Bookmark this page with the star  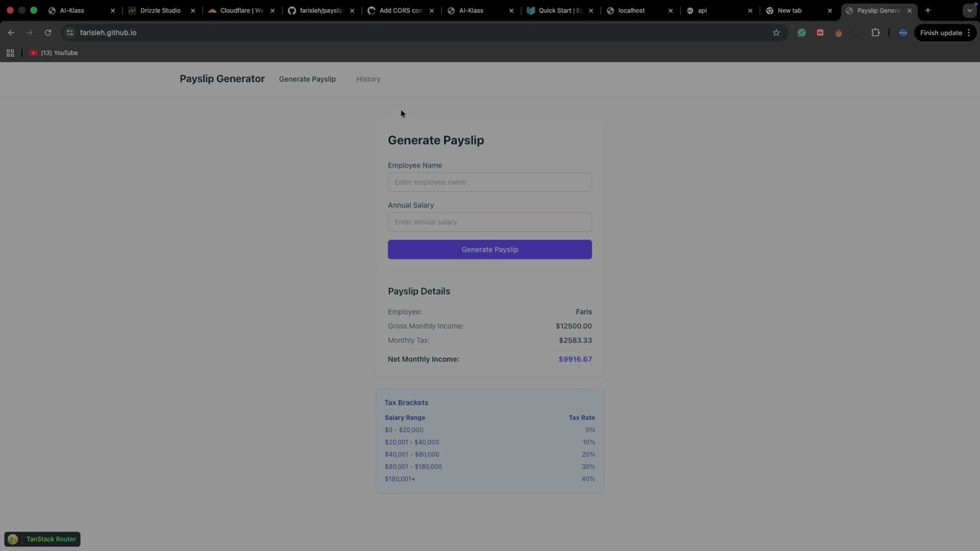tap(776, 33)
